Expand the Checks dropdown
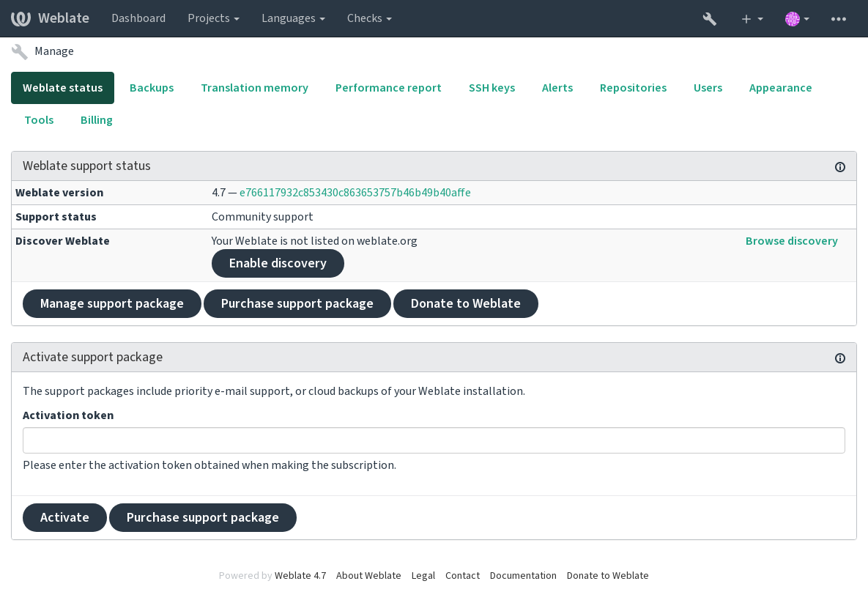868x603 pixels. [369, 18]
